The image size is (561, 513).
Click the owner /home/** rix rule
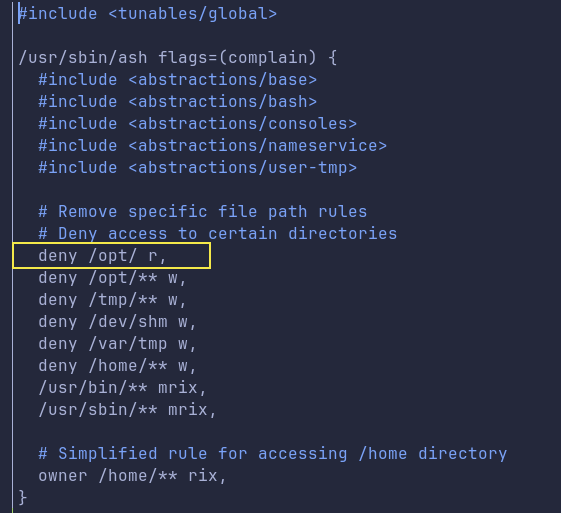[x=132, y=476]
